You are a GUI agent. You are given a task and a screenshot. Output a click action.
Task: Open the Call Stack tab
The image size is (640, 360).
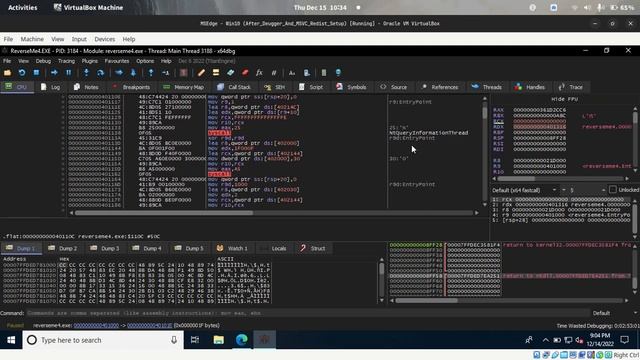[x=234, y=87]
